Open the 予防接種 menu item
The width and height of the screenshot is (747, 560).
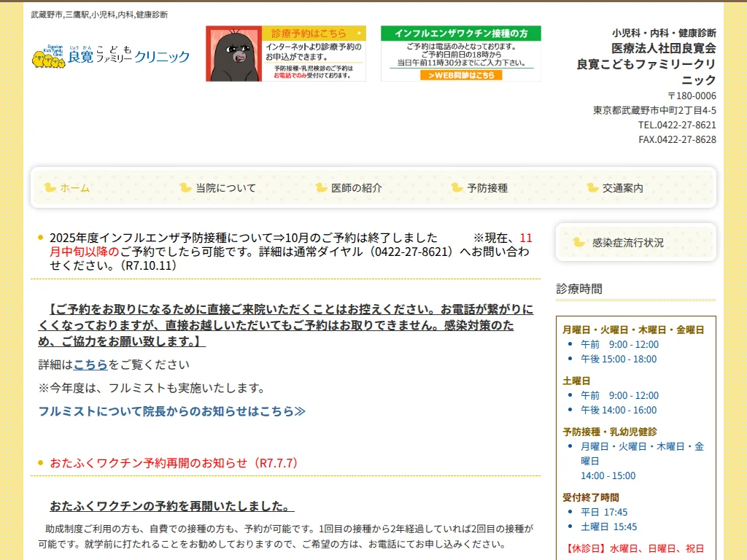[487, 188]
